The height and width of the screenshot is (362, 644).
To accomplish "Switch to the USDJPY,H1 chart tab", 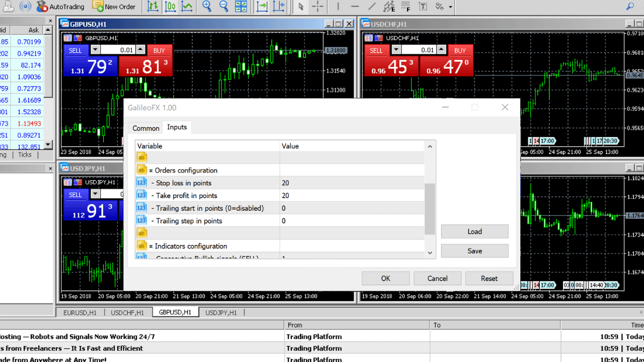I will 221,313.
